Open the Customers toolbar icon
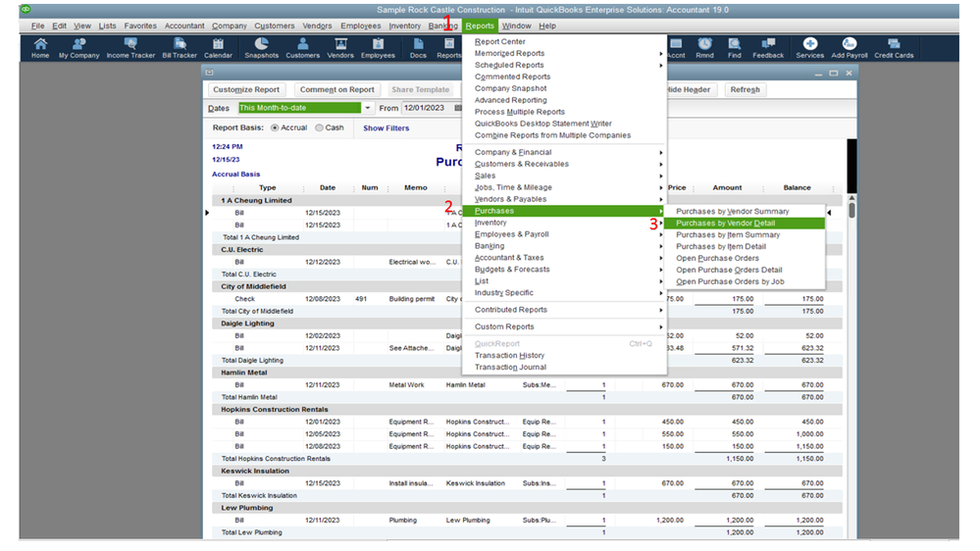This screenshot has height=551, width=980. [x=302, y=48]
